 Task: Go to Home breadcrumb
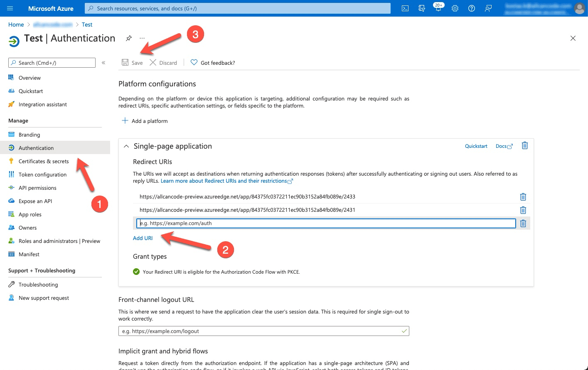pyautogui.click(x=16, y=25)
